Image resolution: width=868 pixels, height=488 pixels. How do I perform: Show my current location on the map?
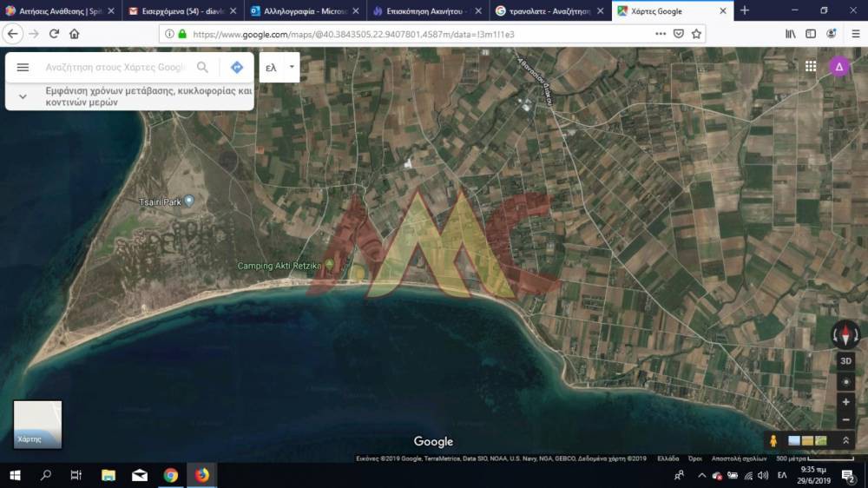pos(845,382)
